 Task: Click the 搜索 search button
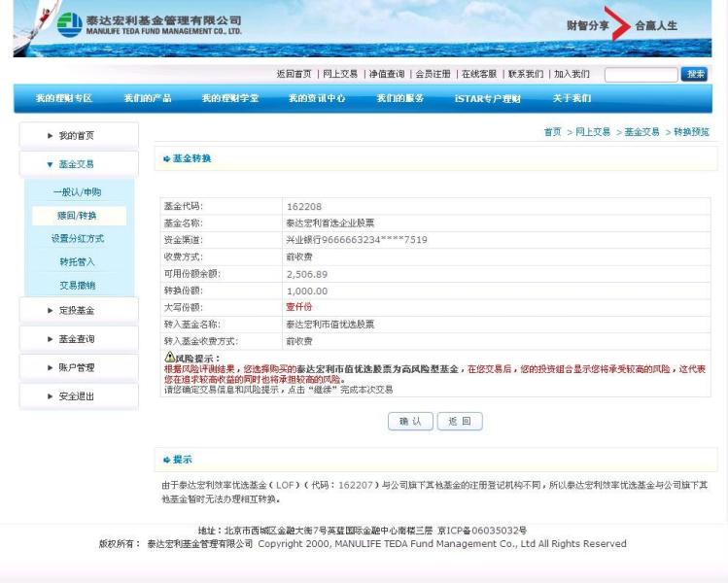coord(694,74)
